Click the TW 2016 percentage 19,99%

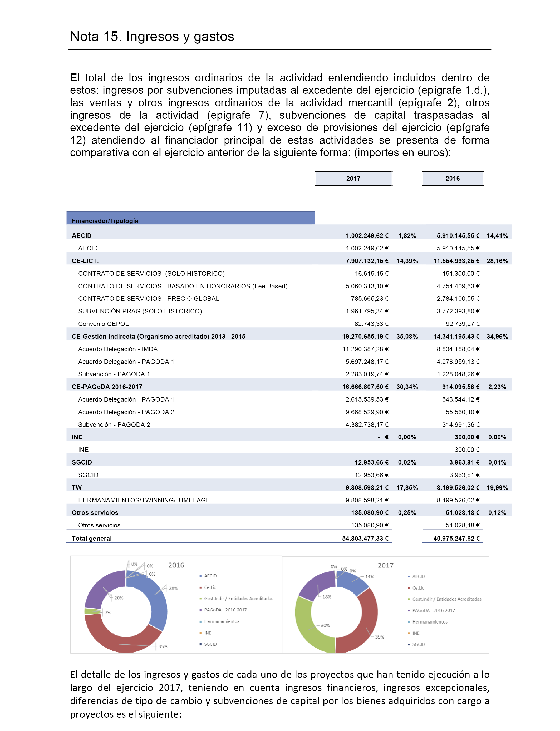click(497, 488)
